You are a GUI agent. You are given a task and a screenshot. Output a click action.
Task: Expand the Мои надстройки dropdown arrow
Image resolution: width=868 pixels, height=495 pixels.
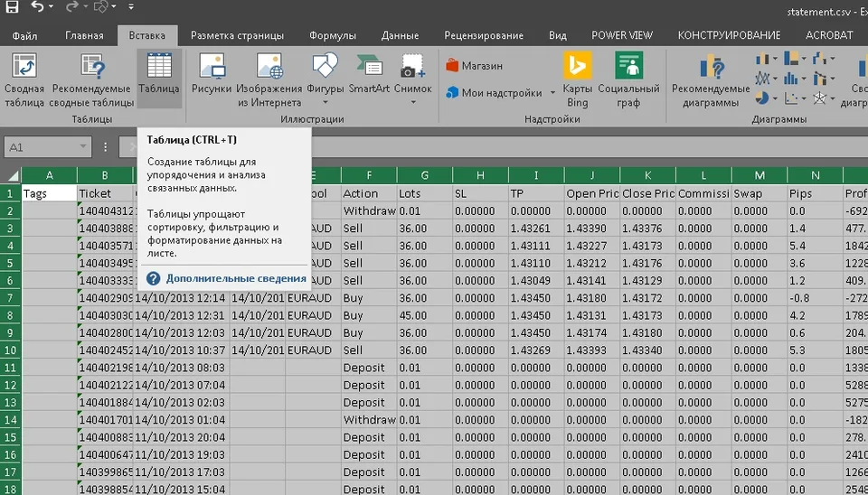pyautogui.click(x=552, y=93)
